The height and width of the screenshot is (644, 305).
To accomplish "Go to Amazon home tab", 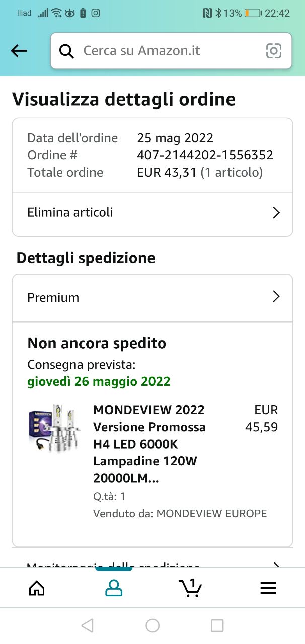I will pyautogui.click(x=37, y=588).
